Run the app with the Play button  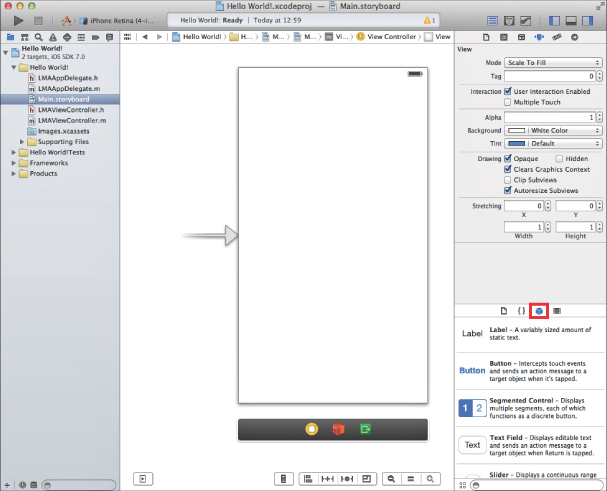[x=18, y=21]
